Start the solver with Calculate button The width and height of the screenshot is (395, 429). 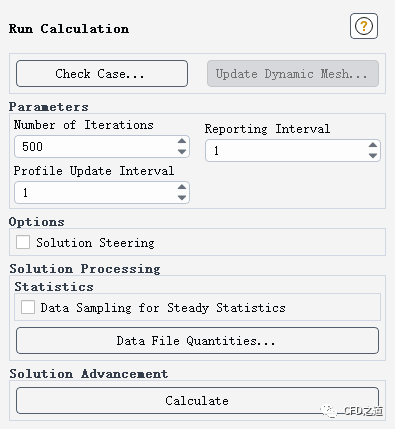tap(197, 400)
